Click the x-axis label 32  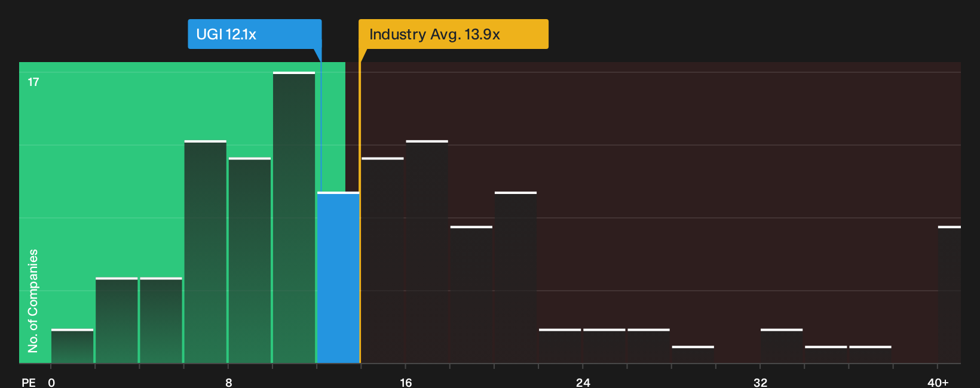click(760, 382)
